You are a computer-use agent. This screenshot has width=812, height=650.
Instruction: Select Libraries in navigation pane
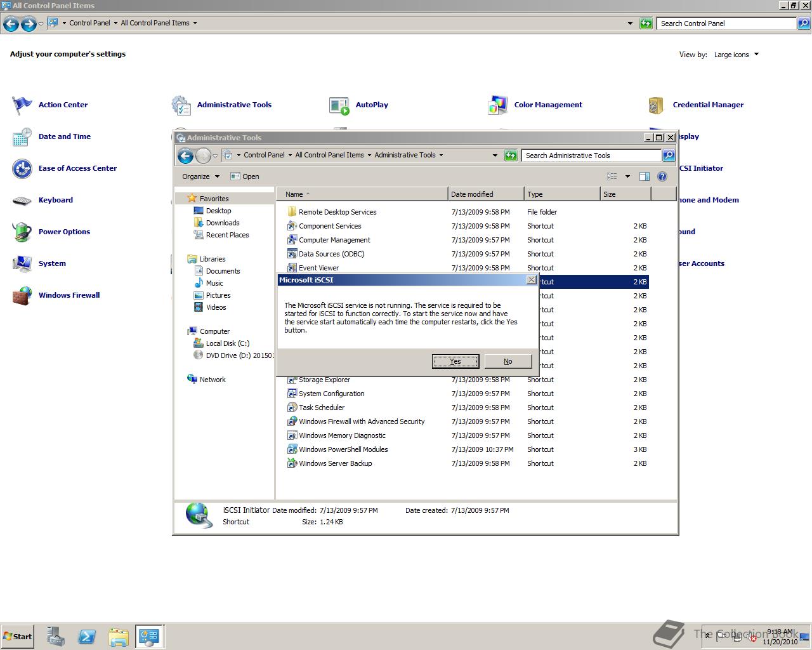pos(213,259)
